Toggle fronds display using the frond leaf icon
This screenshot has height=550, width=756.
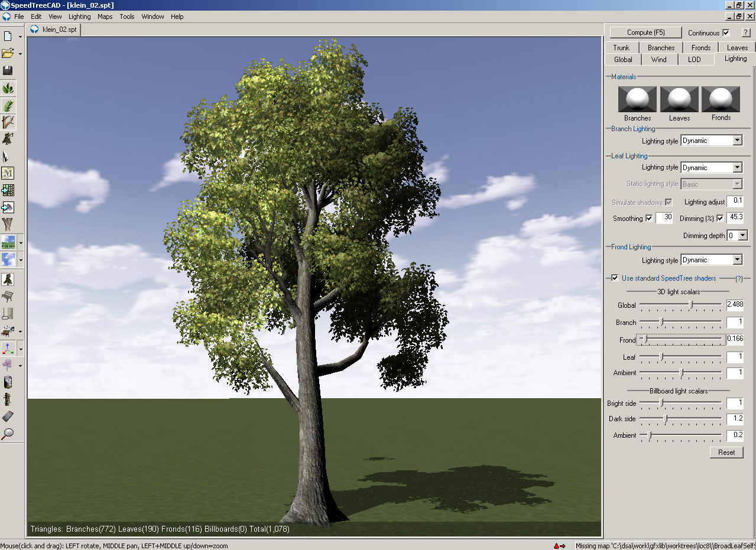(x=8, y=106)
